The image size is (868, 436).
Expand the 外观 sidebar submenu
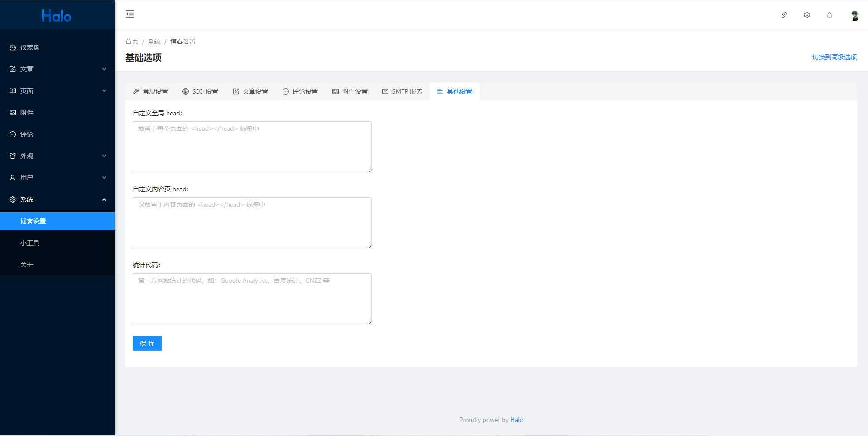57,156
